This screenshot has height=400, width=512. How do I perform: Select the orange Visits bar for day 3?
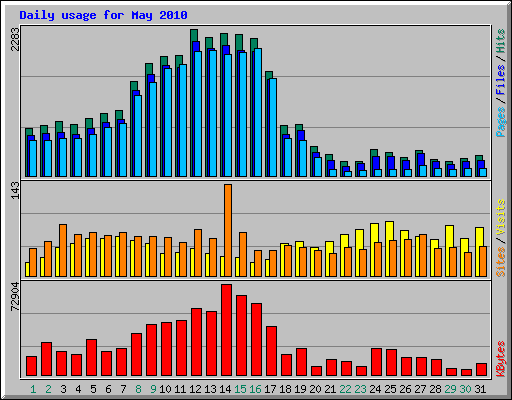point(63,250)
